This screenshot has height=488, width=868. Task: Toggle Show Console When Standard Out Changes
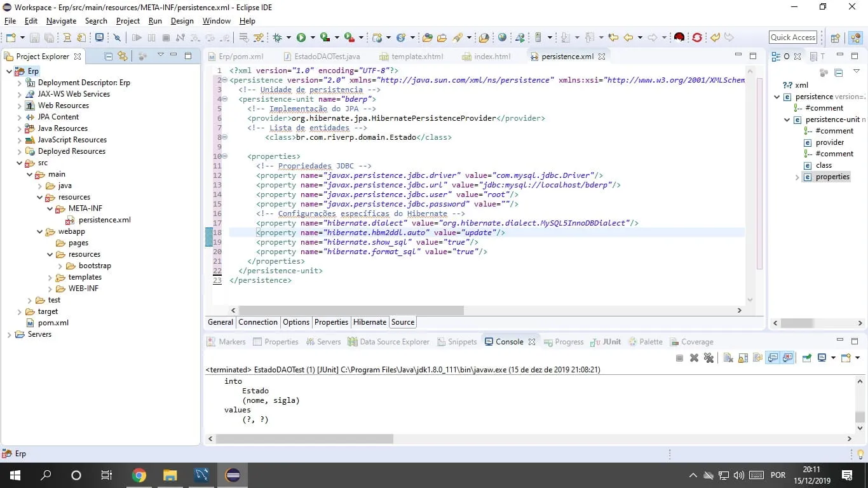pyautogui.click(x=773, y=358)
